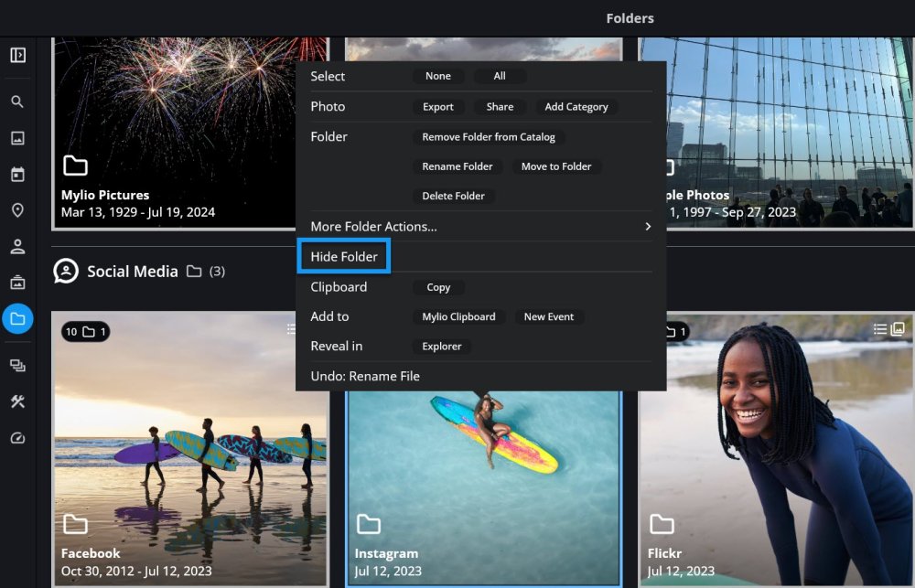Viewport: 915px width, 588px height.
Task: Select Undo: Rename File
Action: tap(365, 376)
